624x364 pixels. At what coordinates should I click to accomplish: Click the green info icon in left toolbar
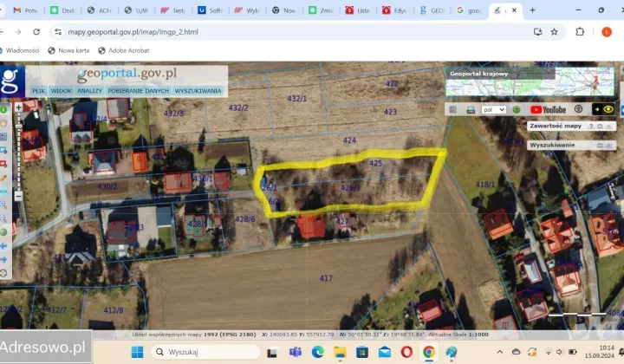(3, 109)
